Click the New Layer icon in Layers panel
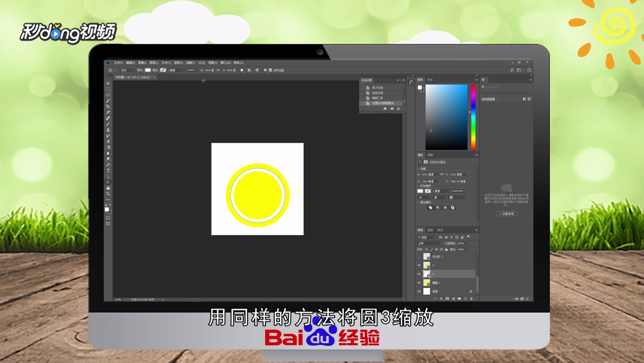 point(465,298)
